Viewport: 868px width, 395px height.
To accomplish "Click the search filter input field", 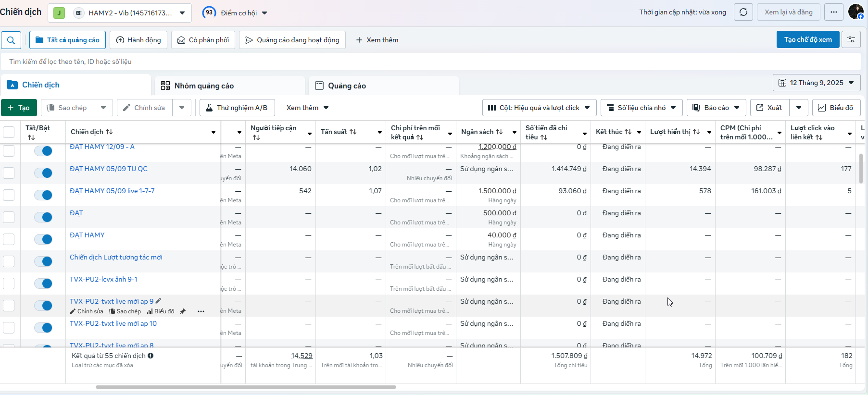I will [x=430, y=62].
